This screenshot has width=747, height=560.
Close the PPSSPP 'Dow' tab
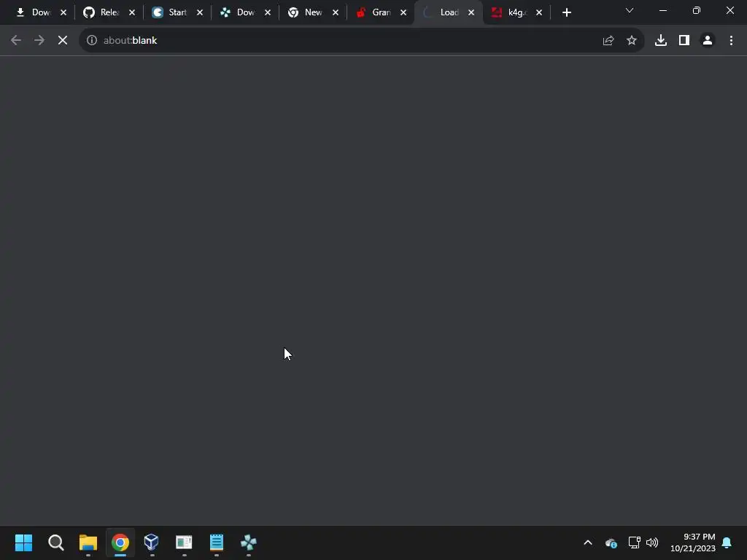click(x=268, y=13)
